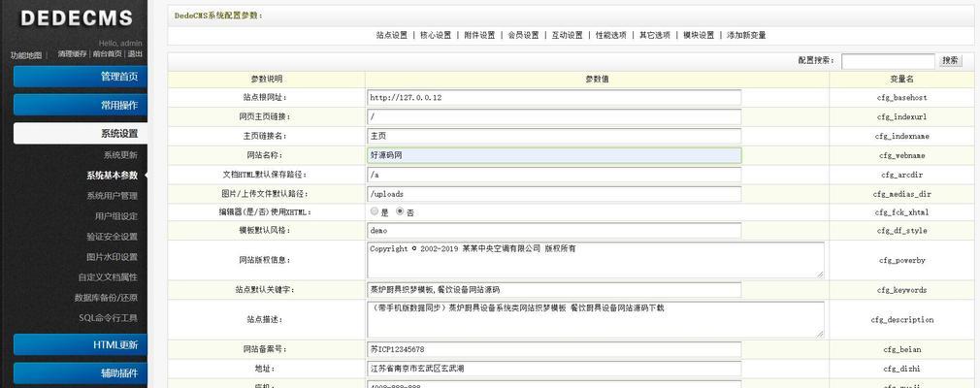Screen dimensions: 980x388
Task: Select the 是 radio for XHTML editor
Action: (375, 211)
